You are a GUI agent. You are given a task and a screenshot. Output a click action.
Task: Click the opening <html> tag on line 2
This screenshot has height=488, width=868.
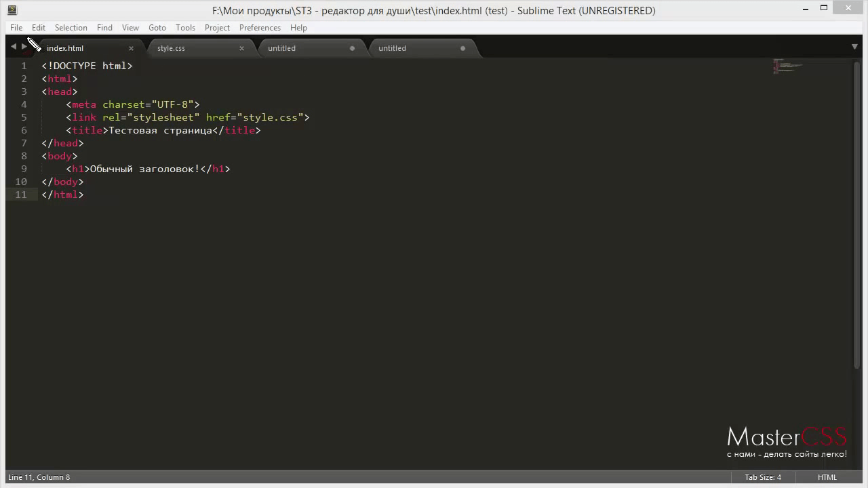[60, 79]
